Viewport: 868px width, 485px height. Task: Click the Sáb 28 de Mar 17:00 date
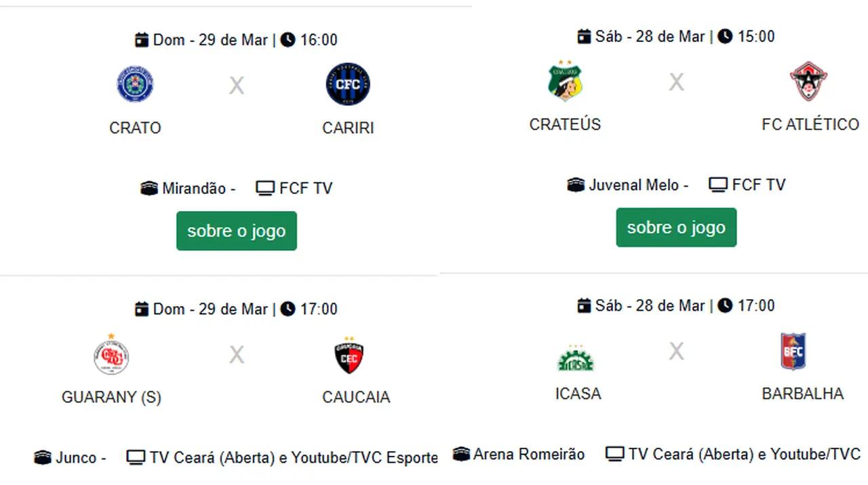(x=650, y=305)
